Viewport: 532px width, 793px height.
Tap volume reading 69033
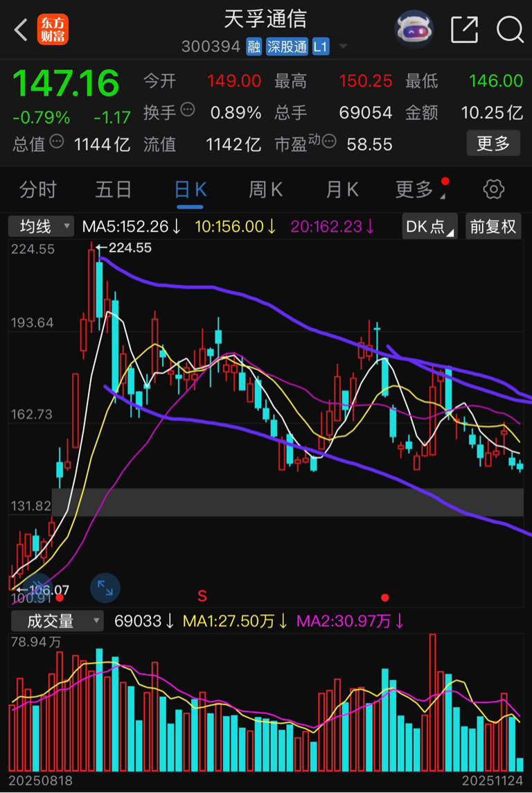coord(144,620)
